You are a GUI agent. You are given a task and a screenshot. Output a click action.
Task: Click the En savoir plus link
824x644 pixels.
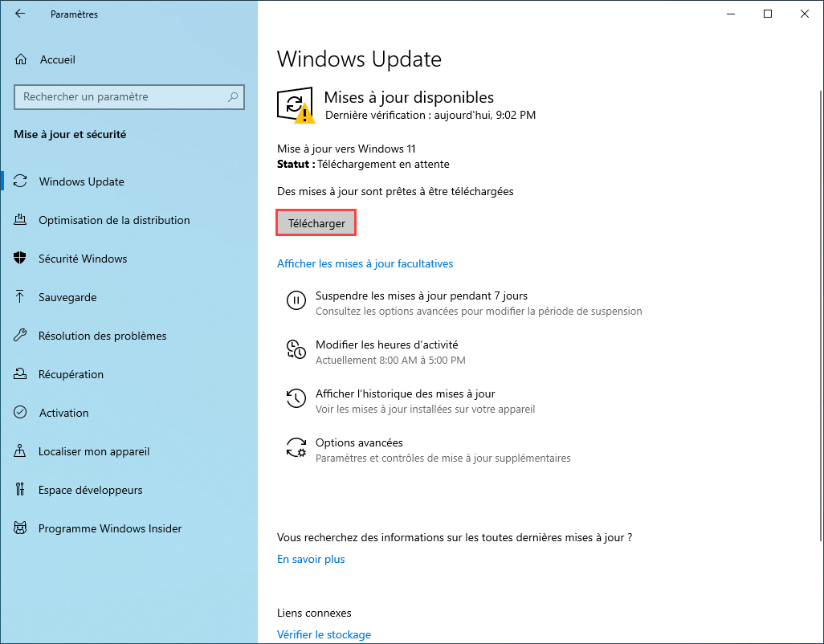(311, 559)
